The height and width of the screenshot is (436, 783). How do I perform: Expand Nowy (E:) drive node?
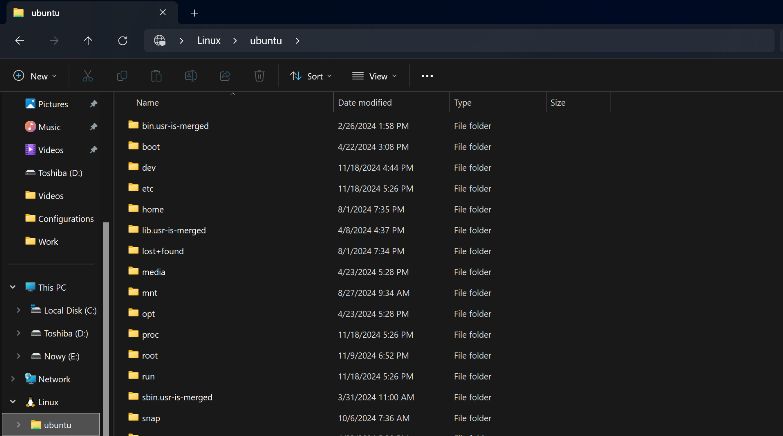(18, 356)
